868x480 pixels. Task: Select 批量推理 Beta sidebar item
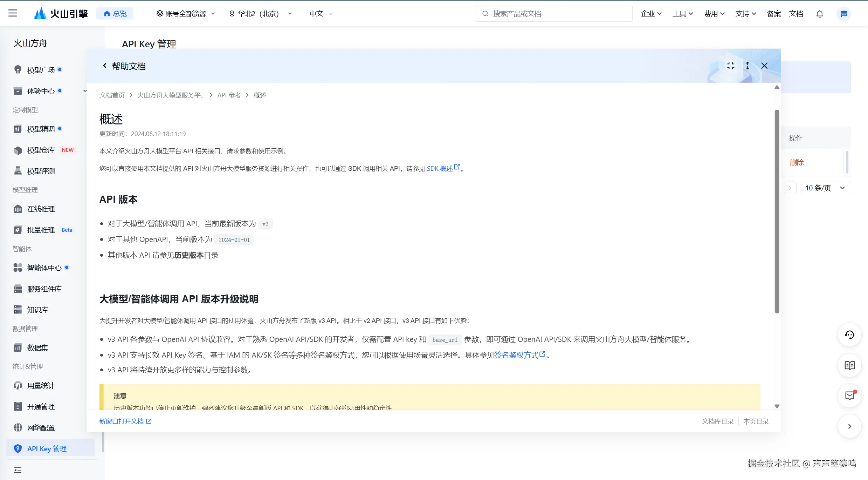click(41, 230)
